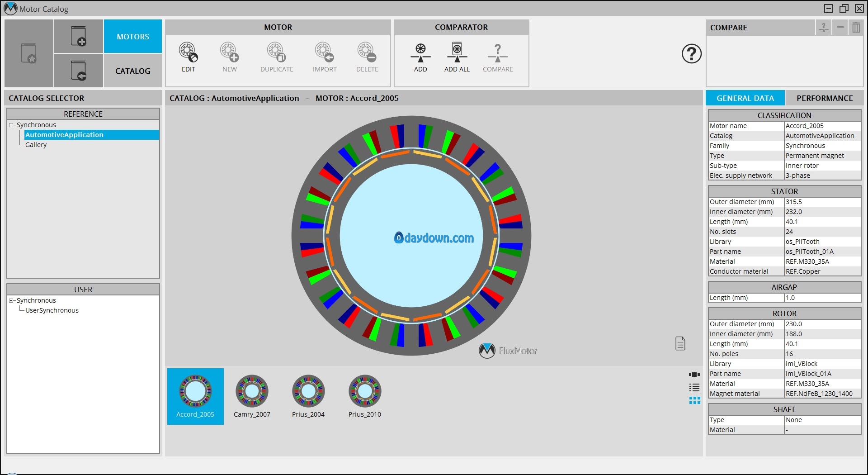Click Stator outer diameter value 315.5
The height and width of the screenshot is (475, 868).
click(x=822, y=202)
